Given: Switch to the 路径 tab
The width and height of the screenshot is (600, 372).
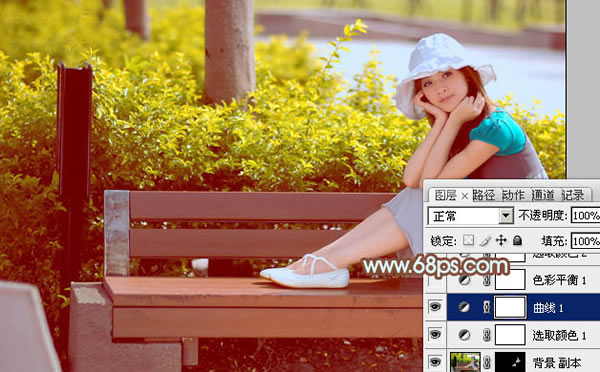Looking at the screenshot, I should pyautogui.click(x=484, y=195).
